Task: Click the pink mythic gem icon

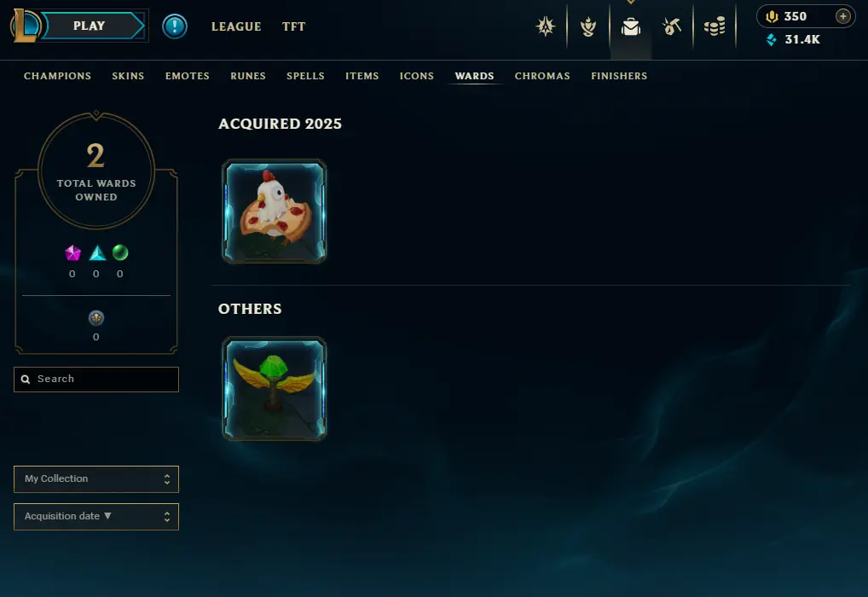Action: pos(72,253)
